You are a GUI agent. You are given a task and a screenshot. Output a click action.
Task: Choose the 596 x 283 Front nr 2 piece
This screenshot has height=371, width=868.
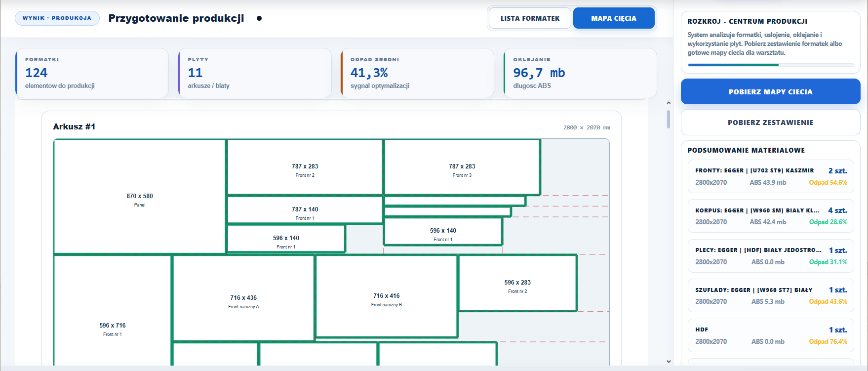coord(517,283)
